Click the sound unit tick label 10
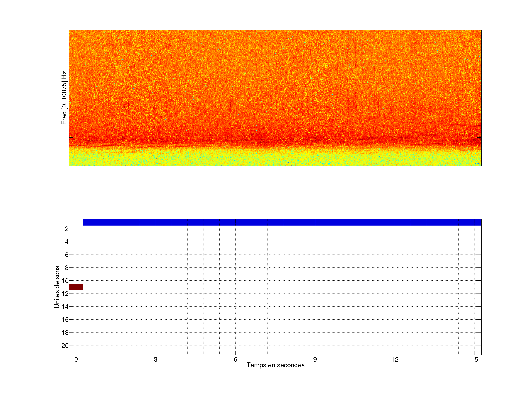 65,281
